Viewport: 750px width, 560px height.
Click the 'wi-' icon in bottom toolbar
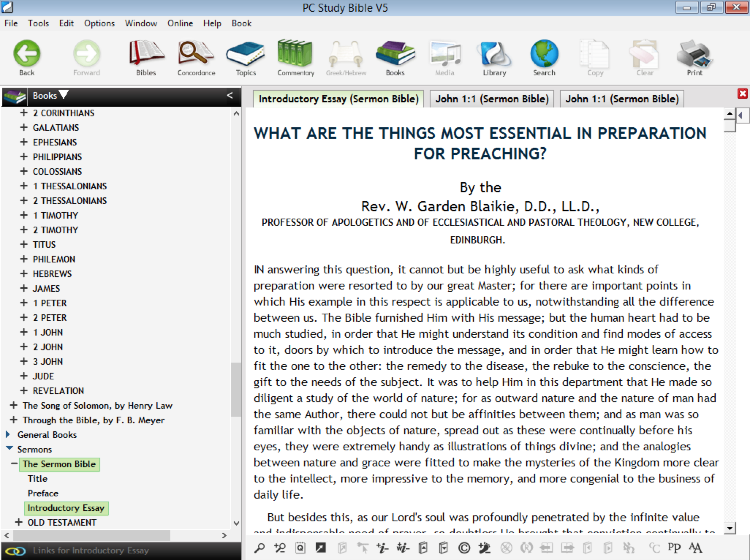click(403, 548)
